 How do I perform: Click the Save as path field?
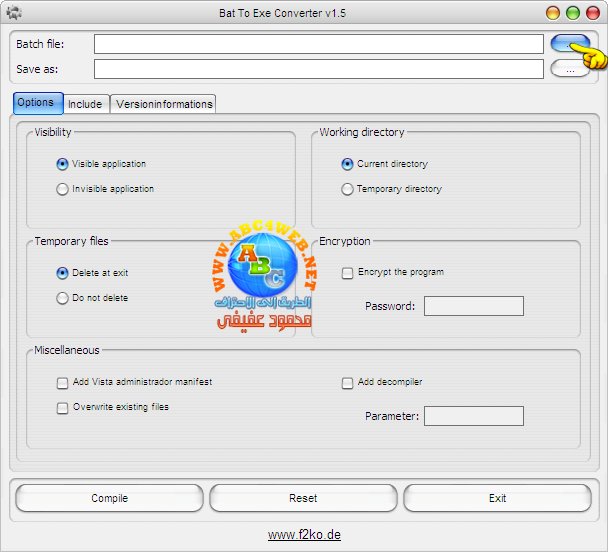coord(318,69)
